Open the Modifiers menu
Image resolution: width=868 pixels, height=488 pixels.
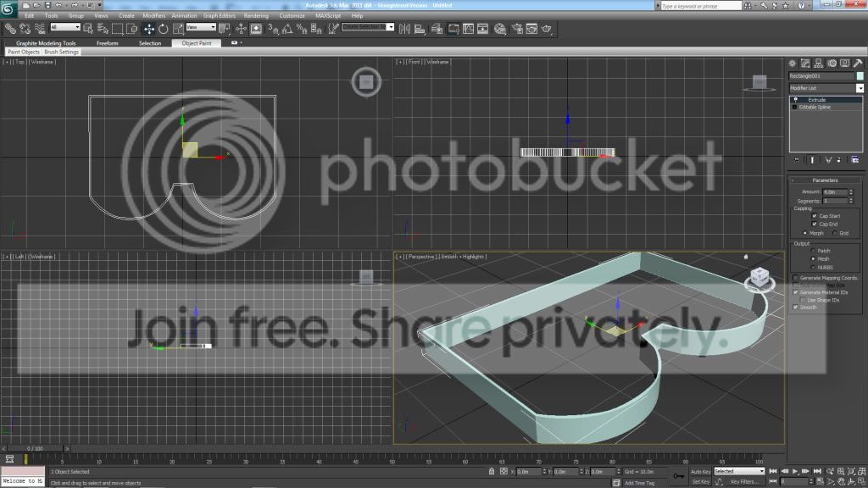154,15
